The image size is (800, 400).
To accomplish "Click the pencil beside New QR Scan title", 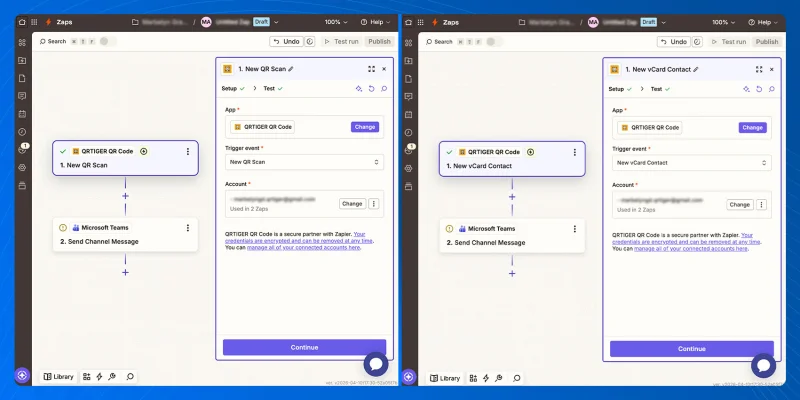I will (x=291, y=69).
